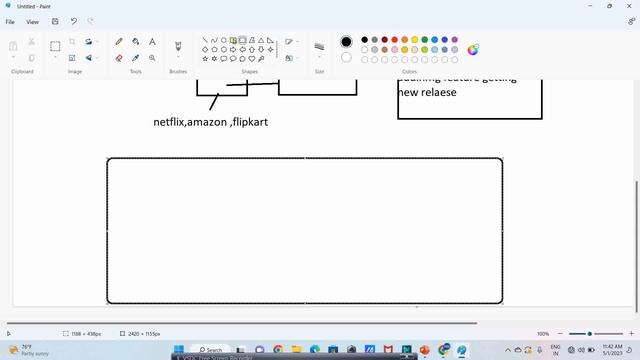This screenshot has height=360, width=640.
Task: Click the taskbar Search box
Action: (211, 350)
